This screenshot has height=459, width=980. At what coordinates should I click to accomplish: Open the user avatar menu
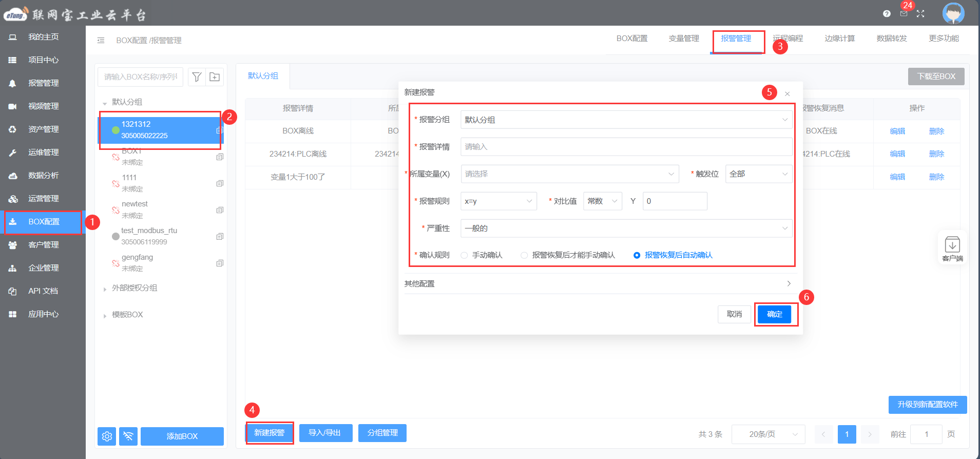[x=953, y=13]
